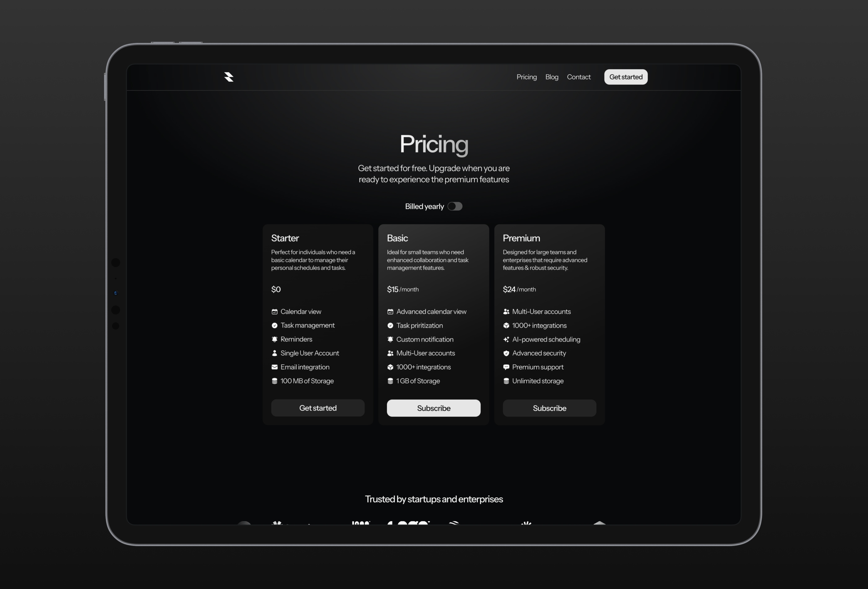Click the single user account icon on Starter plan
The width and height of the screenshot is (868, 589).
(274, 353)
